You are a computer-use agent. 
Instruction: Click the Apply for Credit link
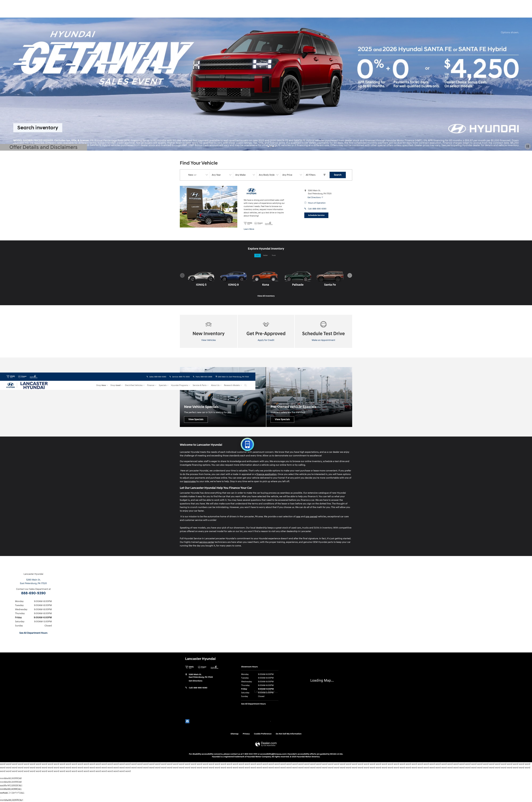[266, 340]
